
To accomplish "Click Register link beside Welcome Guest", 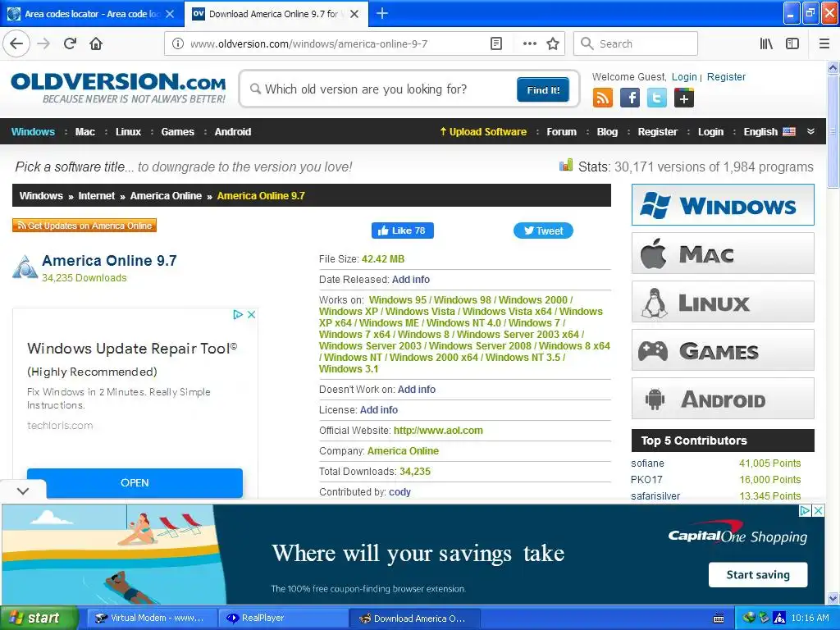I will coord(726,76).
